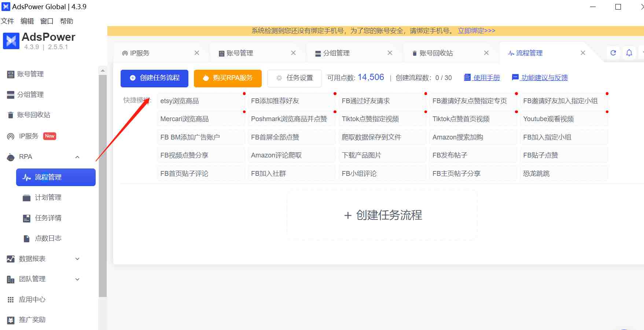Select the etsy浏览商品 template
The width and height of the screenshot is (644, 330).
201,101
